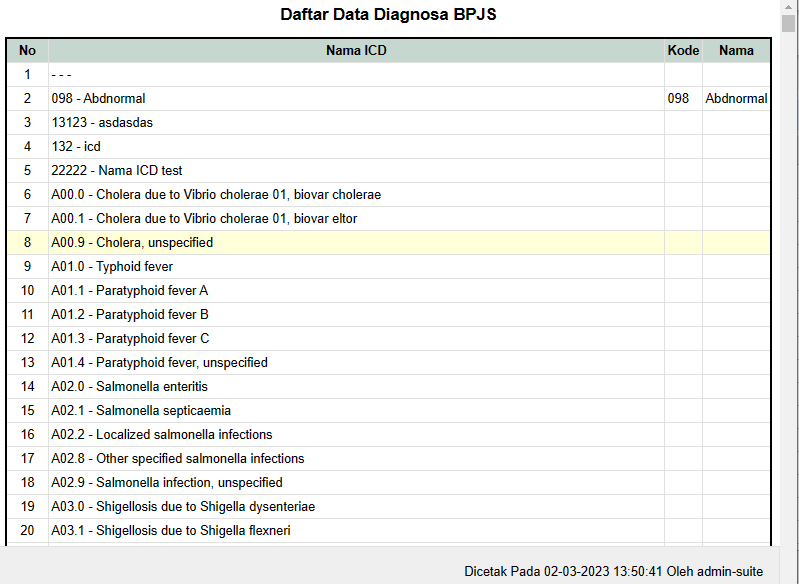Click the Nama ICD column header
799x584 pixels.
(x=356, y=50)
